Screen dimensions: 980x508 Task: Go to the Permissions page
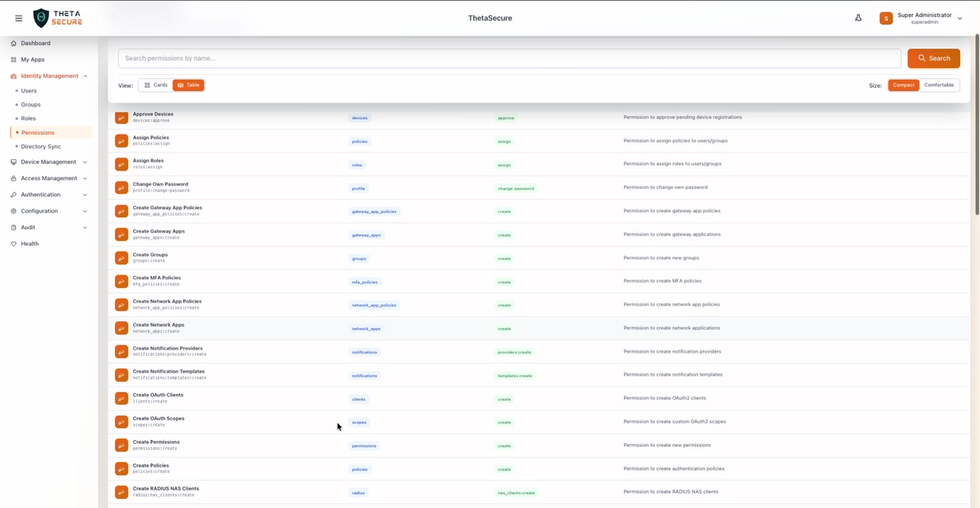38,132
